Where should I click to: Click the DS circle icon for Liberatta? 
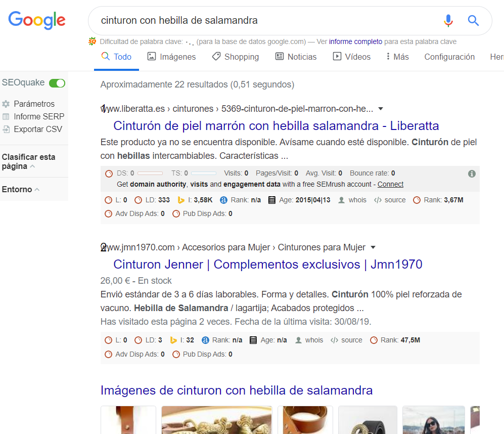pos(109,173)
